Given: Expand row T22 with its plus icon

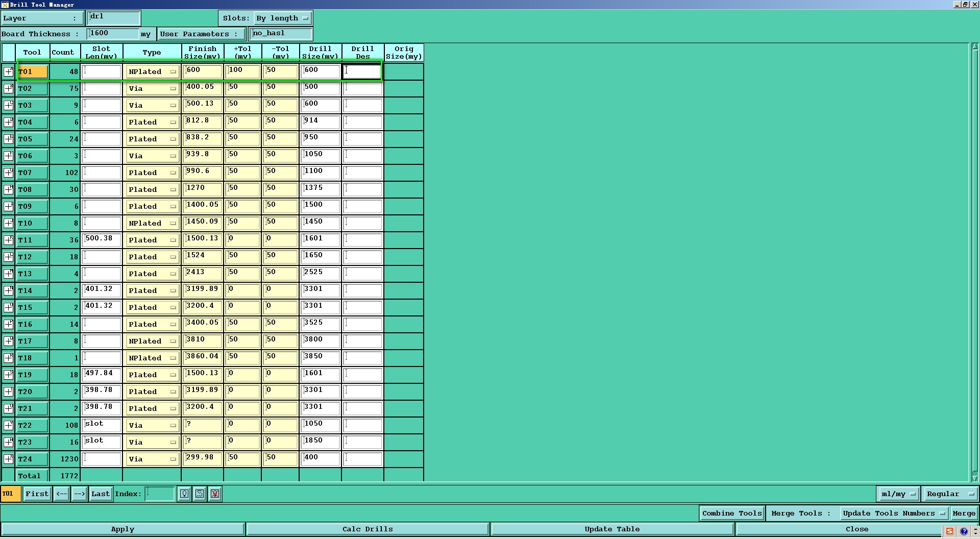Looking at the screenshot, I should (x=9, y=425).
